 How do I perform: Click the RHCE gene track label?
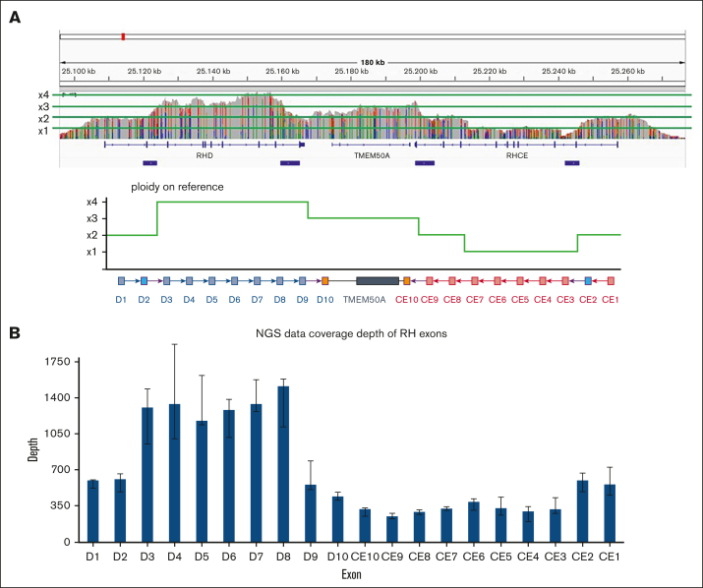[x=517, y=155]
